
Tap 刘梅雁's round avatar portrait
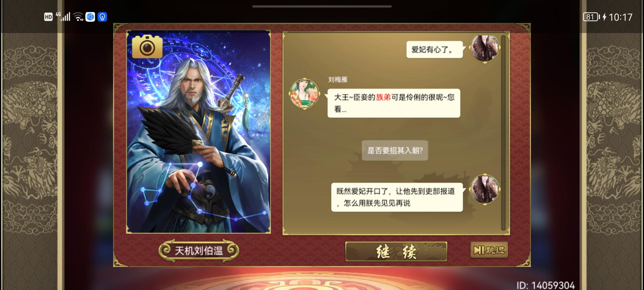304,94
